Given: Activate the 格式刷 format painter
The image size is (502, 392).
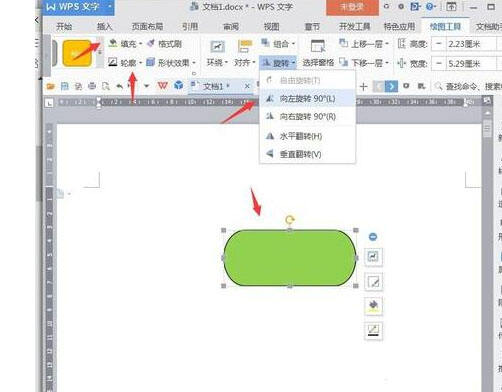Looking at the screenshot, I should click(x=165, y=44).
